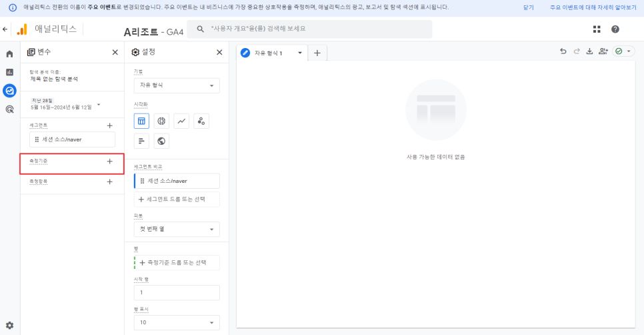The width and height of the screenshot is (644, 335).
Task: Open the 기법 자유 형식 dropdown
Action: click(177, 85)
